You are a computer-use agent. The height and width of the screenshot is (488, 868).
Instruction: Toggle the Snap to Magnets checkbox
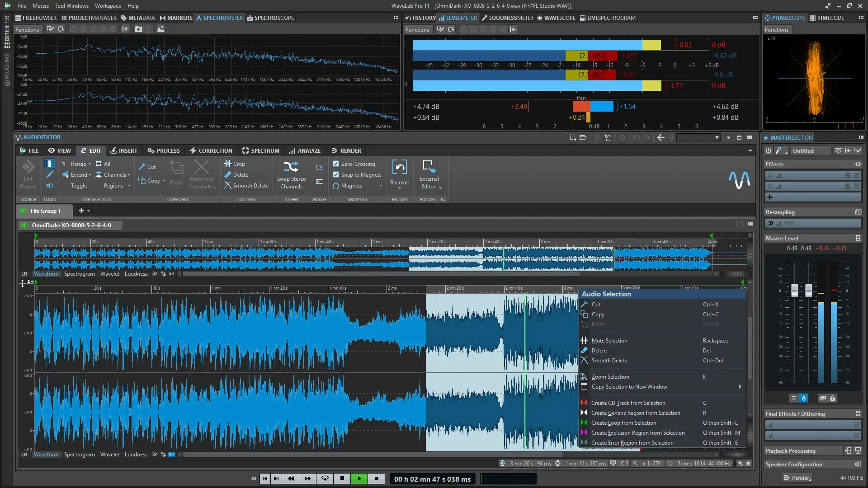[x=336, y=175]
